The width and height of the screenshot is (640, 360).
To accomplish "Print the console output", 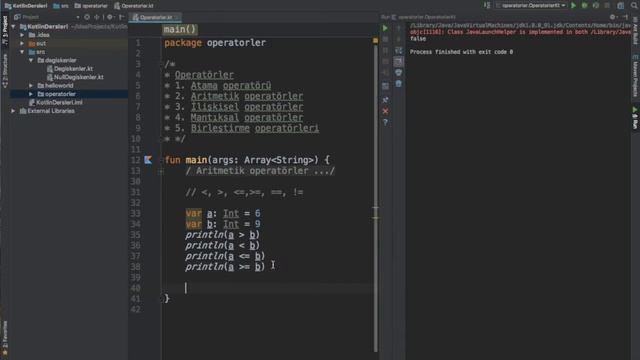I will pyautogui.click(x=398, y=73).
